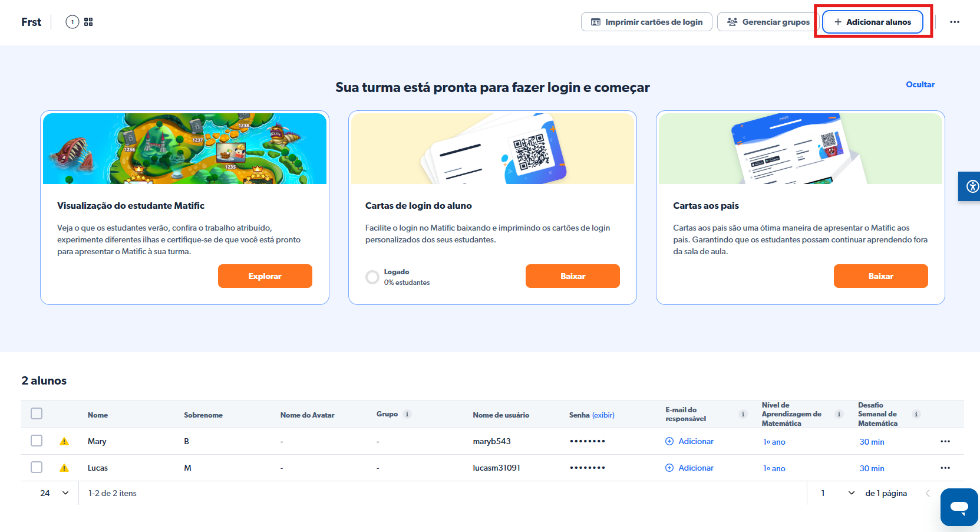The image size is (980, 532).
Task: Select Lucas's row checkbox
Action: point(37,467)
